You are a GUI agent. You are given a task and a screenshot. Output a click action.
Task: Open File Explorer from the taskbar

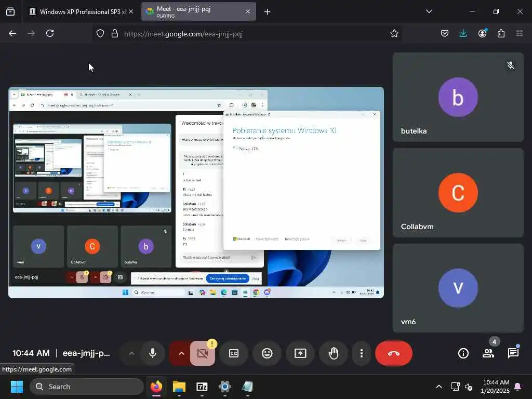point(179,387)
